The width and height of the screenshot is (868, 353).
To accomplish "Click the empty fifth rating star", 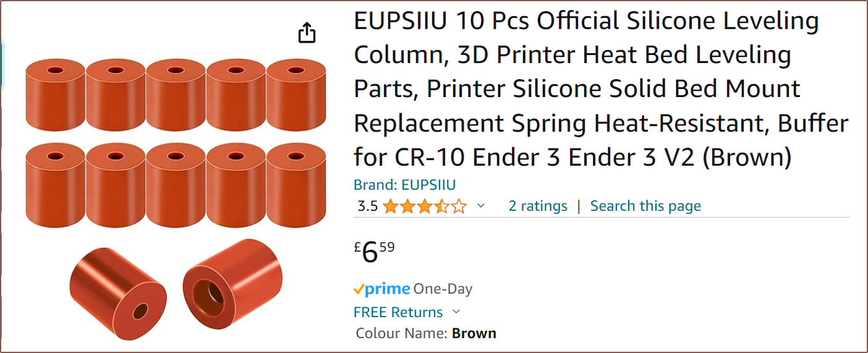I will click(459, 206).
